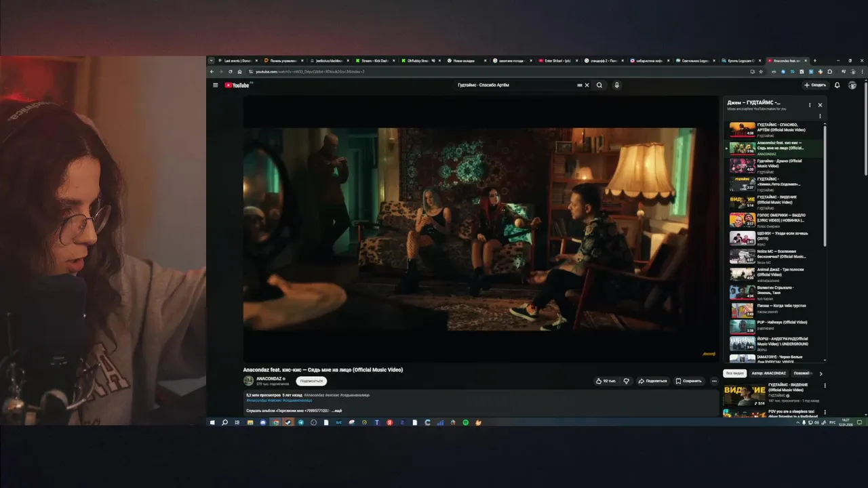This screenshot has width=868, height=488.
Task: Switch to the Новая вкладка browser tab
Action: coord(466,60)
